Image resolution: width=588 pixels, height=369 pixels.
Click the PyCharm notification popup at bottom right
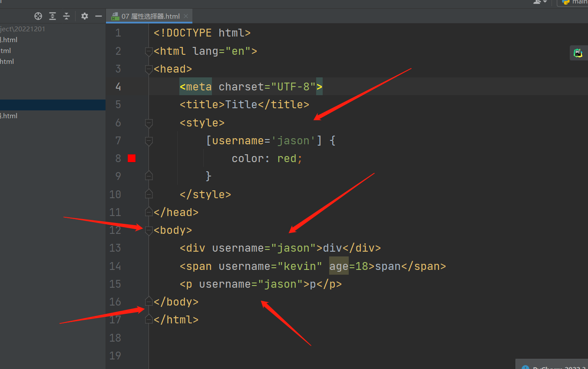coord(552,364)
